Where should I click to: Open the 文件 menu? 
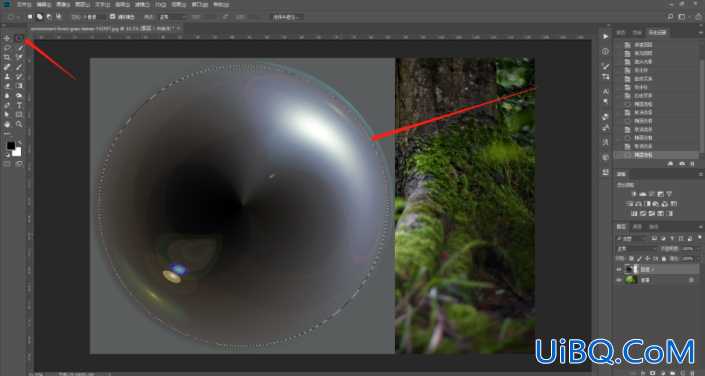click(x=24, y=4)
